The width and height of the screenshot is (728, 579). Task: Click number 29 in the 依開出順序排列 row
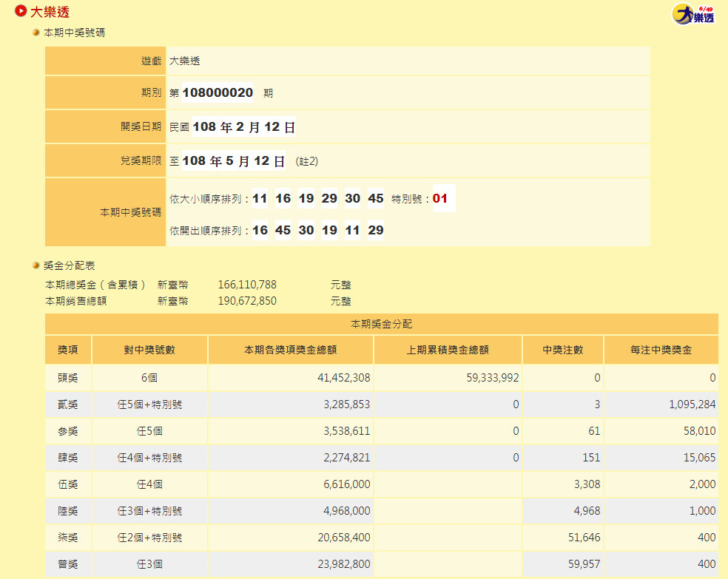[x=376, y=230]
